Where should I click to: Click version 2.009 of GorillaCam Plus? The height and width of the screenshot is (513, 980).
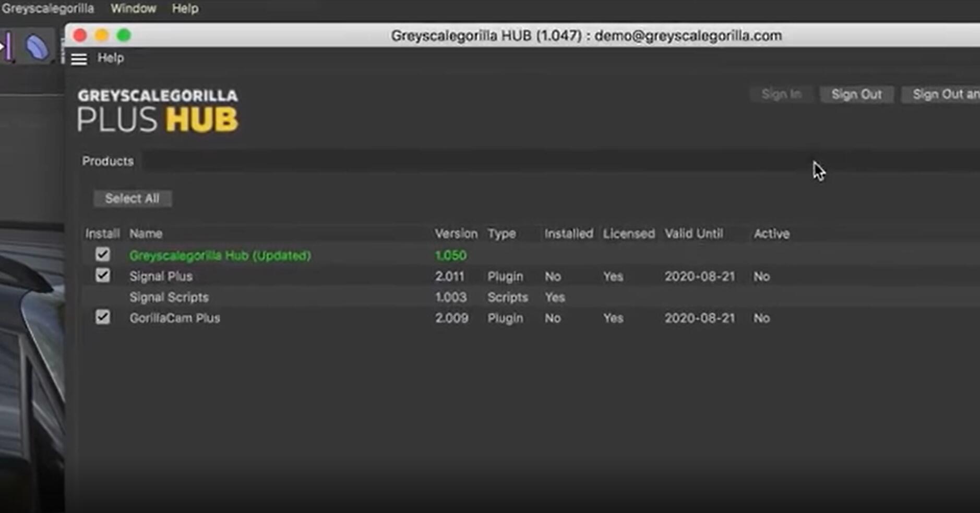(x=451, y=318)
